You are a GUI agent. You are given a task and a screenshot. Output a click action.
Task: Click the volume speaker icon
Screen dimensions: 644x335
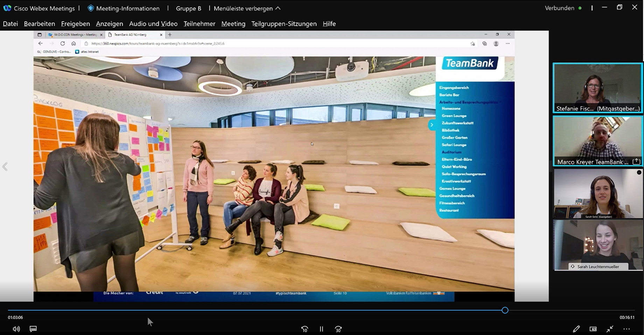pyautogui.click(x=16, y=329)
